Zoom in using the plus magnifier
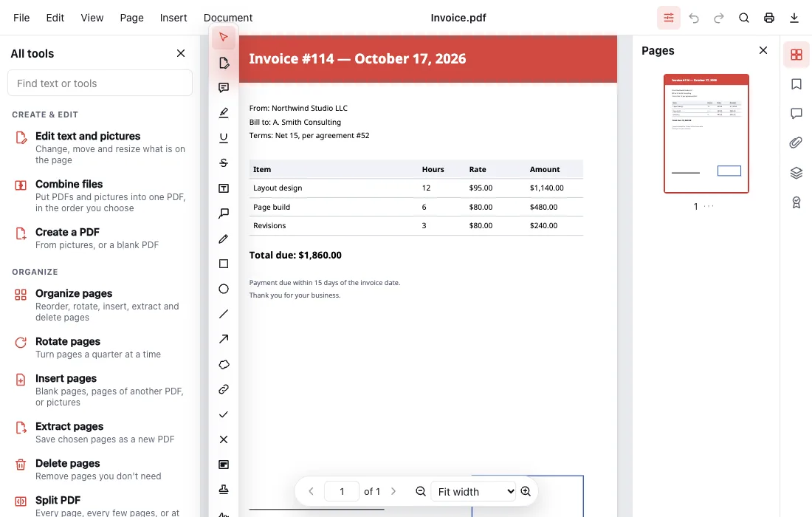This screenshot has width=812, height=517. point(526,492)
